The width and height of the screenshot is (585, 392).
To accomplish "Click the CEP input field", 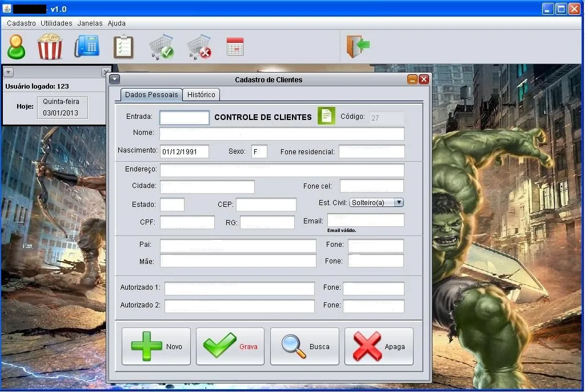I will [266, 205].
